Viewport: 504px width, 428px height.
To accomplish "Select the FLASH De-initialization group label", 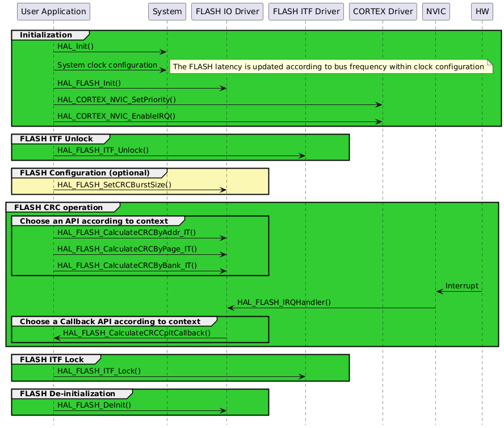I will pos(68,393).
